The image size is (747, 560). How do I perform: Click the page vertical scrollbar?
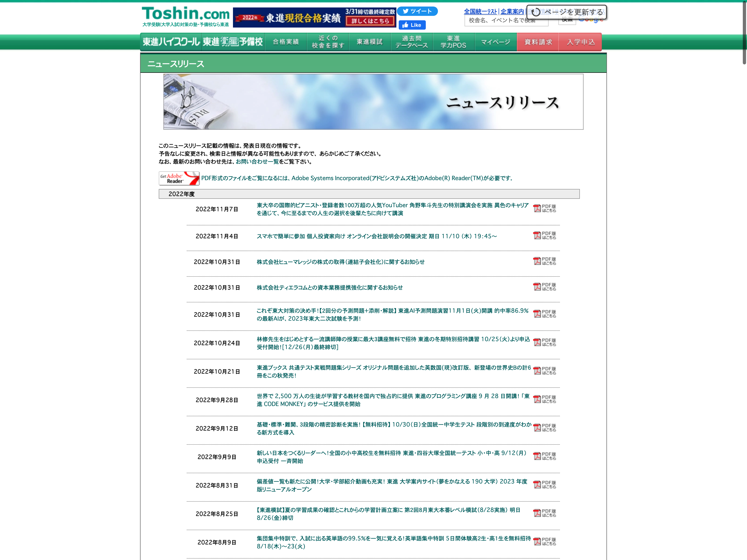744,32
